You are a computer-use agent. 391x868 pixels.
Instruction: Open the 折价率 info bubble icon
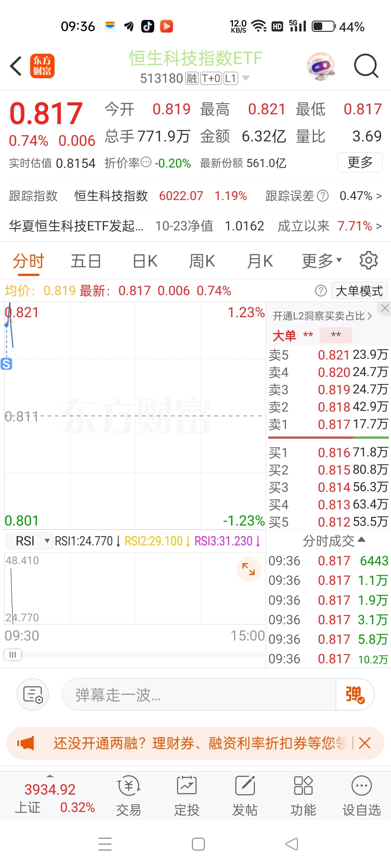click(x=146, y=162)
